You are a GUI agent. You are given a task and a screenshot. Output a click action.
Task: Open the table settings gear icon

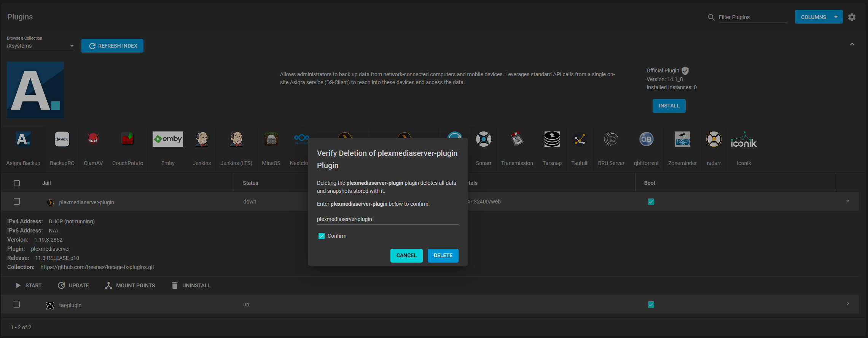(852, 17)
